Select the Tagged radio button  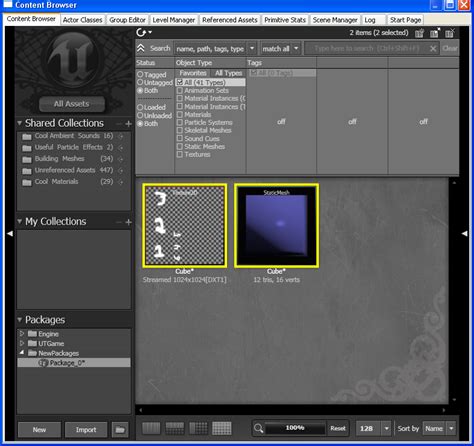140,74
